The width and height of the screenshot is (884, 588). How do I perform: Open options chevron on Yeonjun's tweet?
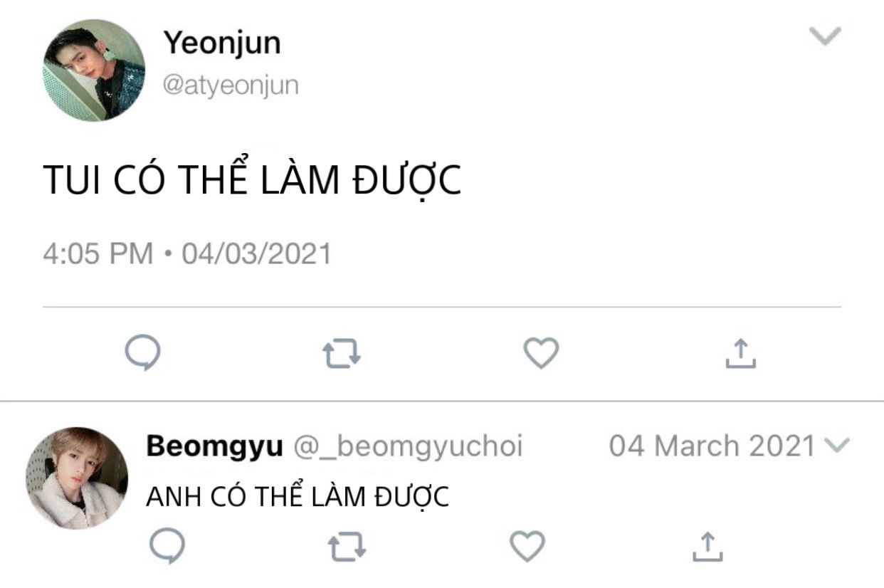[x=826, y=36]
